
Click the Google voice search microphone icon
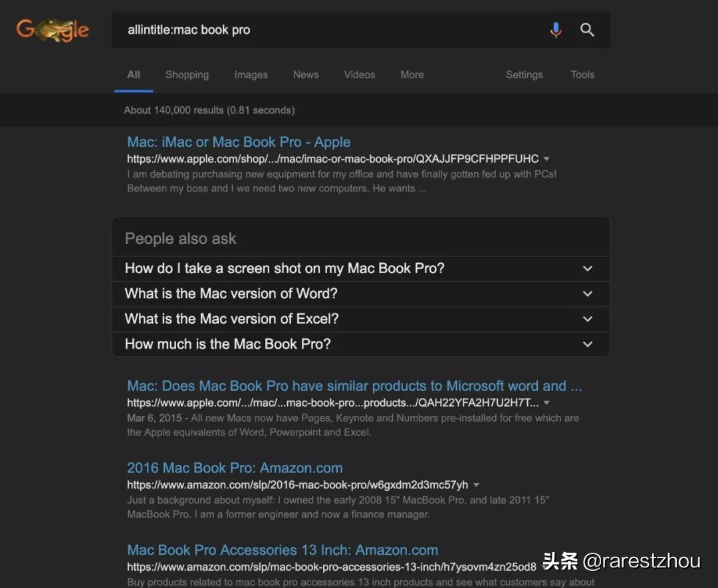pyautogui.click(x=556, y=29)
